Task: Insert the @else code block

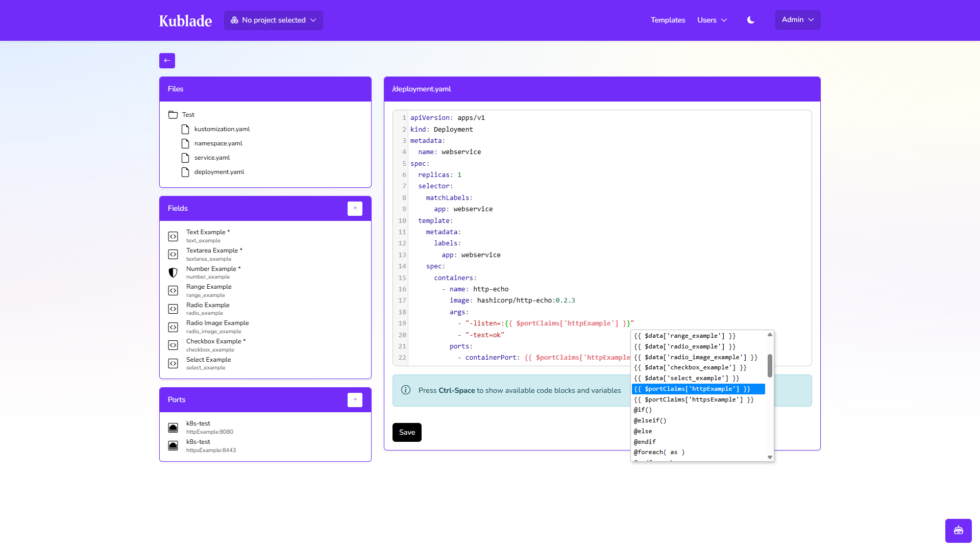Action: tap(698, 431)
